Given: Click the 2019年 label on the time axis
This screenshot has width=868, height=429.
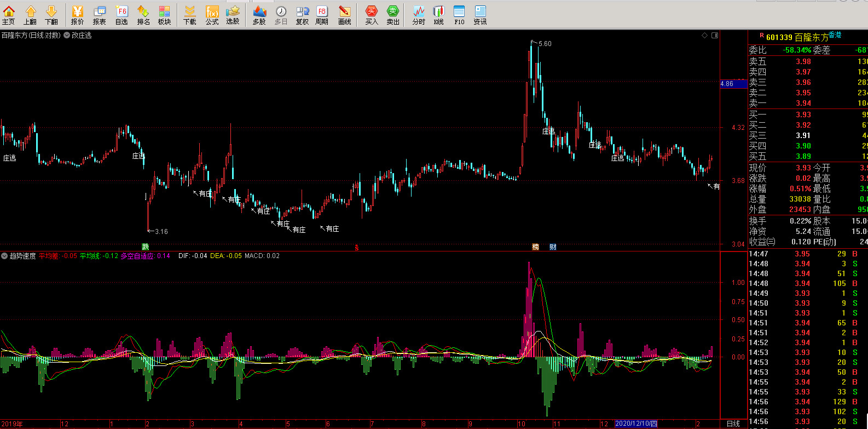Looking at the screenshot, I should [x=11, y=424].
